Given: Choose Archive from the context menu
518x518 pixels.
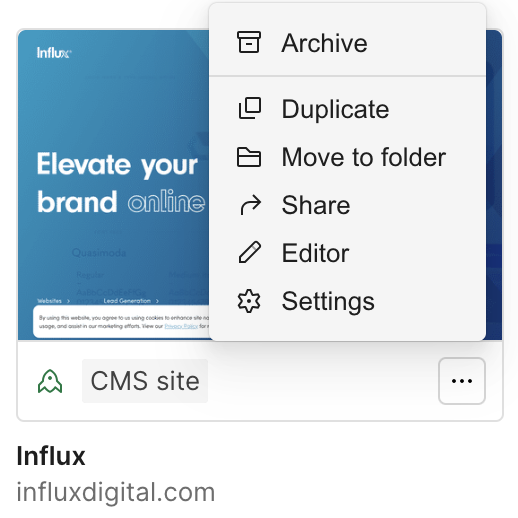Looking at the screenshot, I should pyautogui.click(x=324, y=43).
